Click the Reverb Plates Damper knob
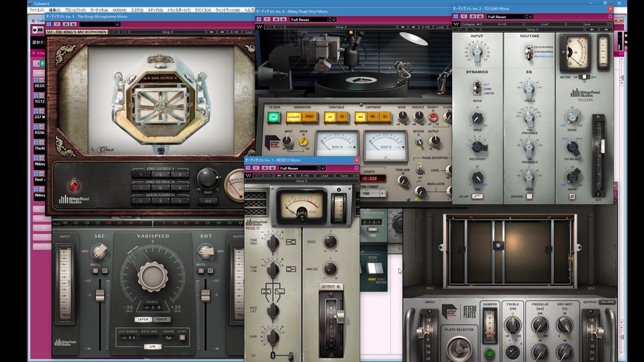This screenshot has width=644, height=362. click(x=490, y=326)
